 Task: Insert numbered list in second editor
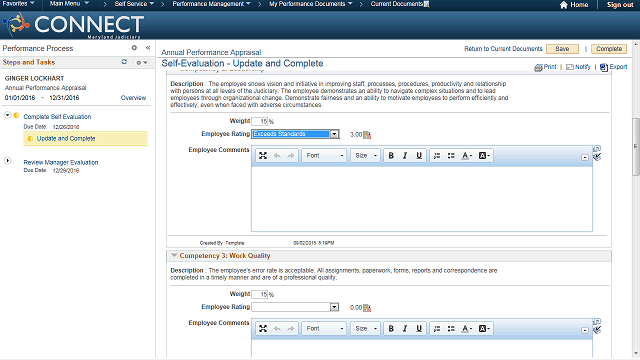pyautogui.click(x=437, y=329)
